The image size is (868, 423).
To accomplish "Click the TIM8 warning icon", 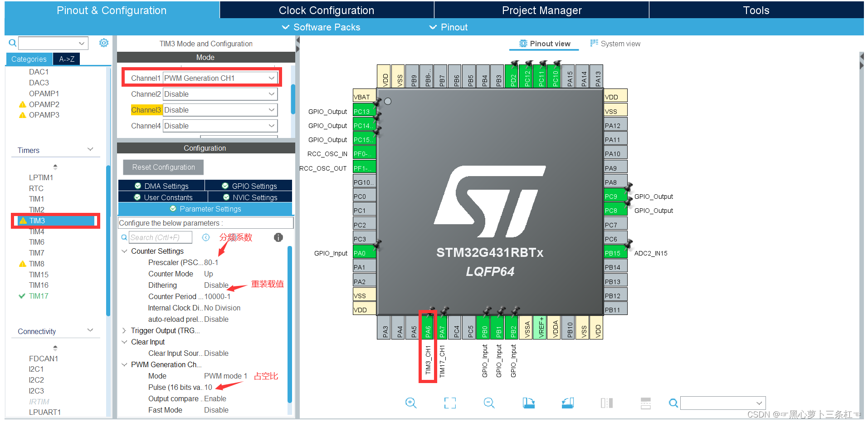I will pos(22,264).
